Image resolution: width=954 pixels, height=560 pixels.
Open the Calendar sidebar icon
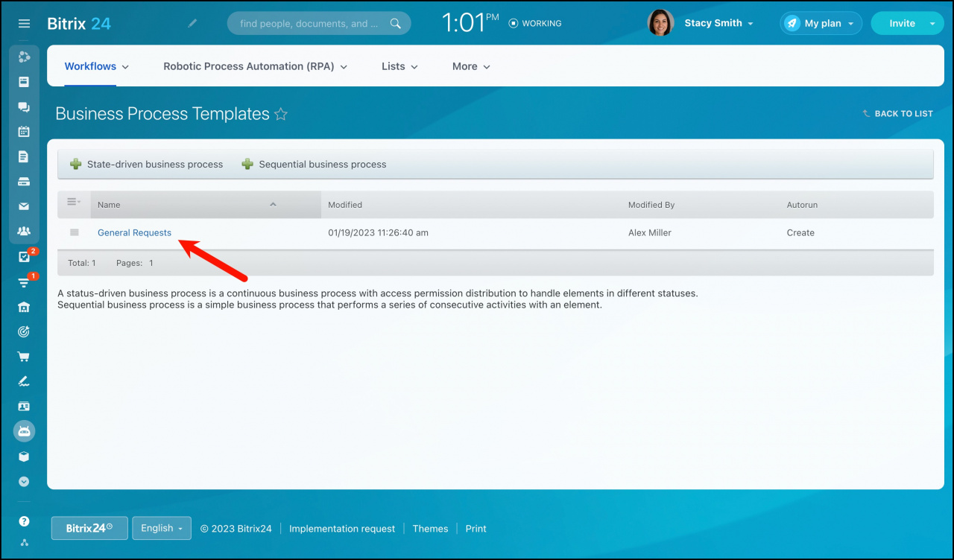click(x=24, y=132)
